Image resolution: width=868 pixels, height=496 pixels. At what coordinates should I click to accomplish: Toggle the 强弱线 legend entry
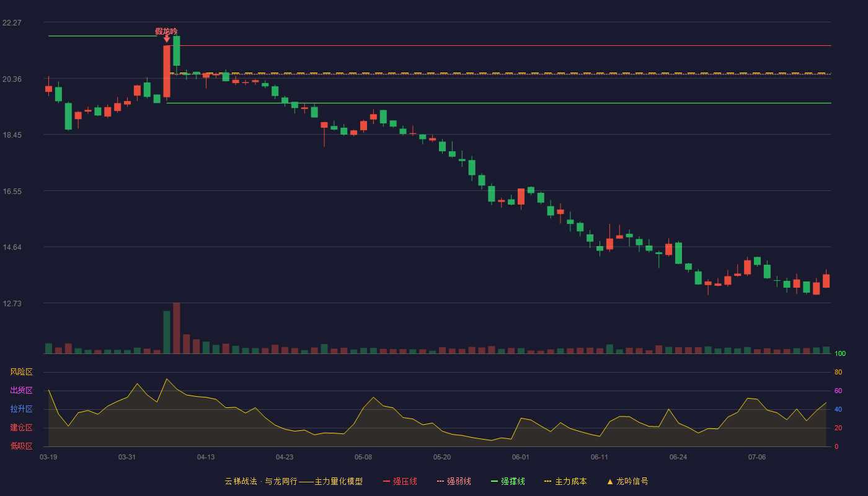click(454, 481)
